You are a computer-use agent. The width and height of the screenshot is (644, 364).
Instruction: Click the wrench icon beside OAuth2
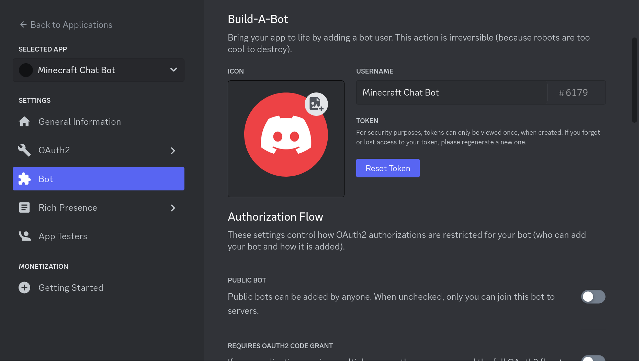(x=24, y=150)
